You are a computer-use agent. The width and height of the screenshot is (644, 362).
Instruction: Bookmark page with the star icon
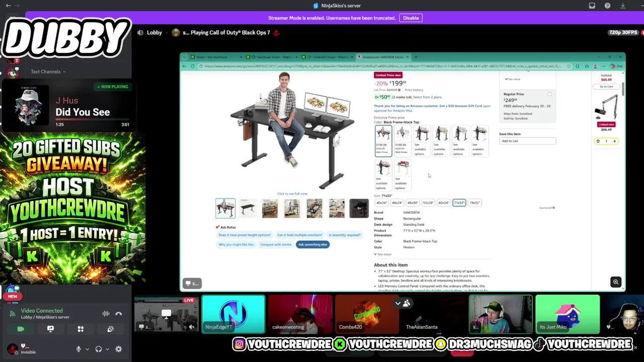pyautogui.click(x=569, y=66)
